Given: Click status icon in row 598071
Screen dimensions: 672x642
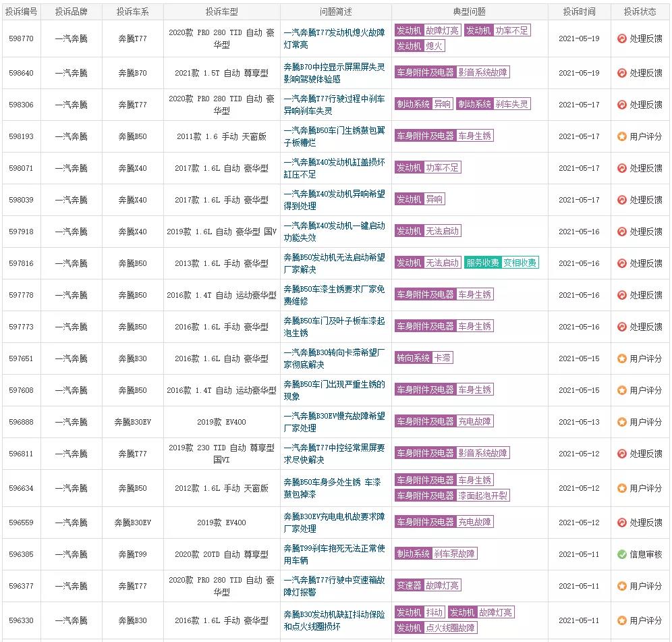Looking at the screenshot, I should click(621, 168).
